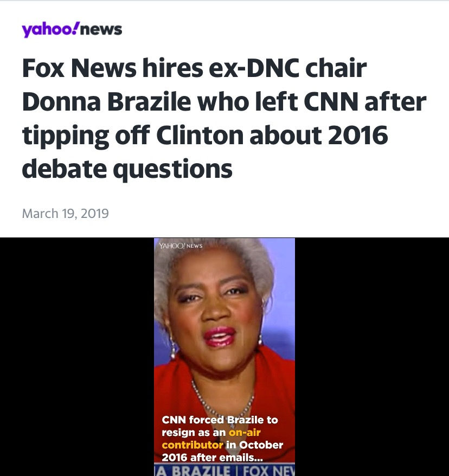Open the Yahoo News logo homepage link
Viewport: 449px width, 476px height.
(x=72, y=29)
